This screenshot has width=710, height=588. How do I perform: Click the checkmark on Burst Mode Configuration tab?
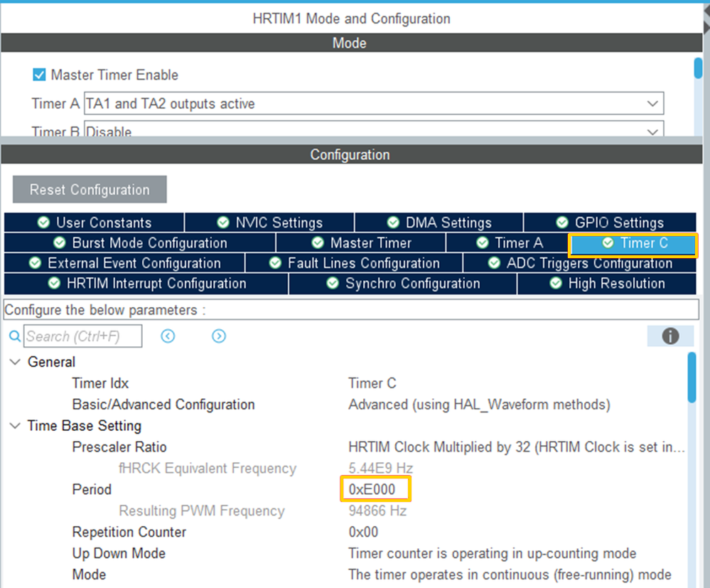(59, 242)
